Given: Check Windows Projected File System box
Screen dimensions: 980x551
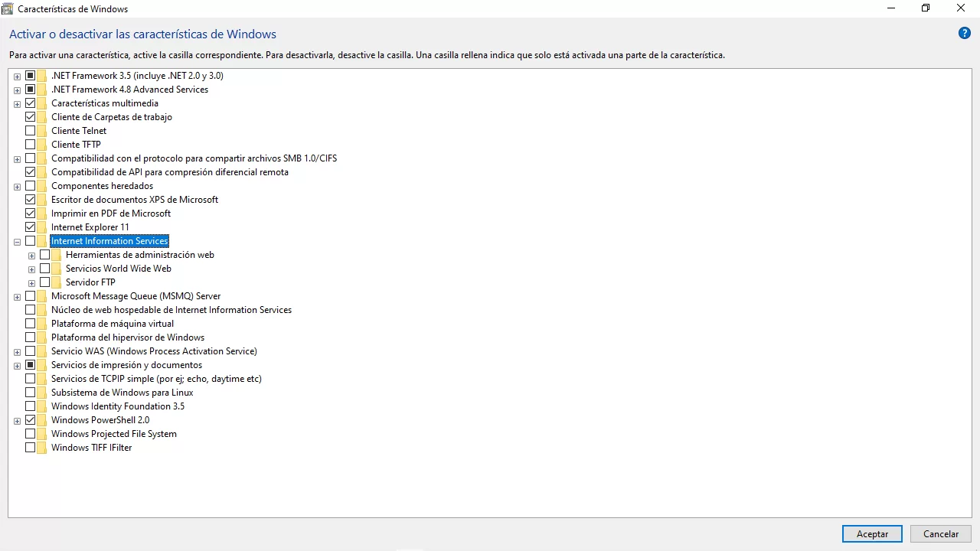Looking at the screenshot, I should pos(31,434).
